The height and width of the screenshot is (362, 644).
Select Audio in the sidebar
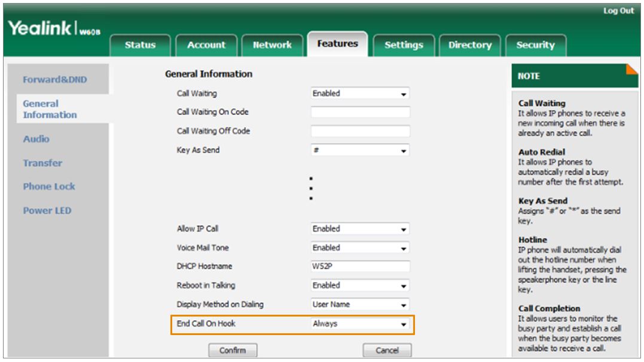click(36, 139)
